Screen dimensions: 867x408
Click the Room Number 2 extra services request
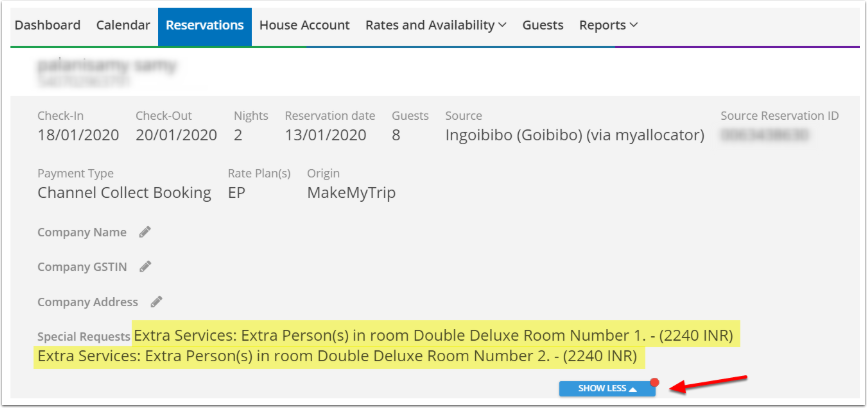(337, 355)
